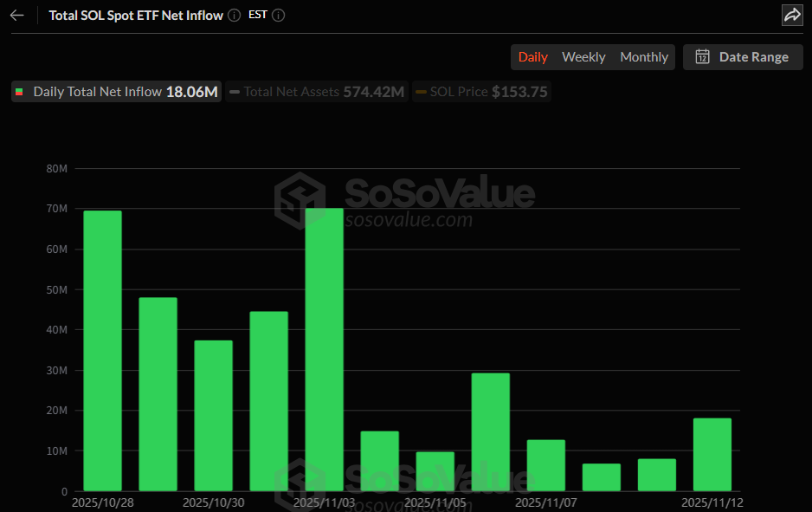Screen dimensions: 812x512
Task: Select the Daily tab
Action: [532, 57]
